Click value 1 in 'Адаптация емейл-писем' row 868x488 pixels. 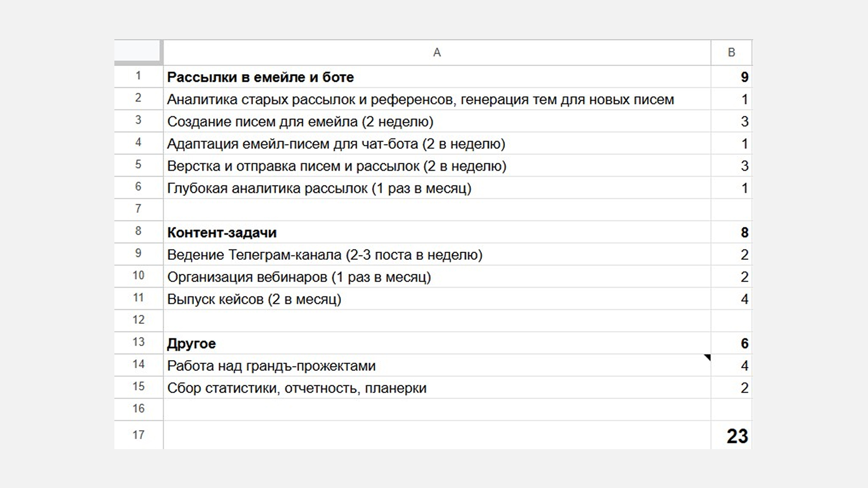click(731, 143)
